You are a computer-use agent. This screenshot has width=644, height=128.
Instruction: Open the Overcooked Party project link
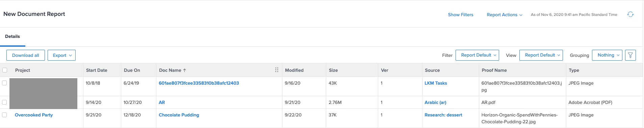coord(34,115)
